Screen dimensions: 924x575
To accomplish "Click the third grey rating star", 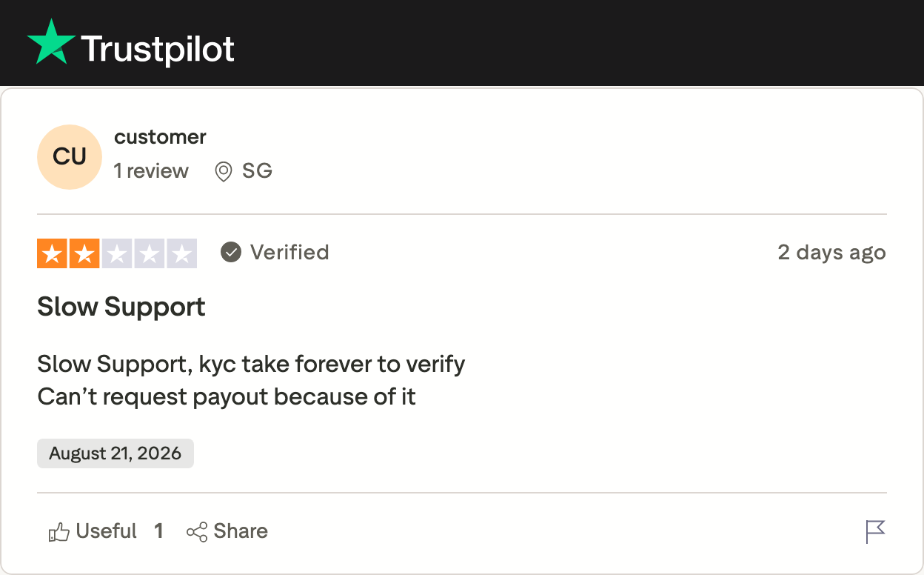I will 117,253.
